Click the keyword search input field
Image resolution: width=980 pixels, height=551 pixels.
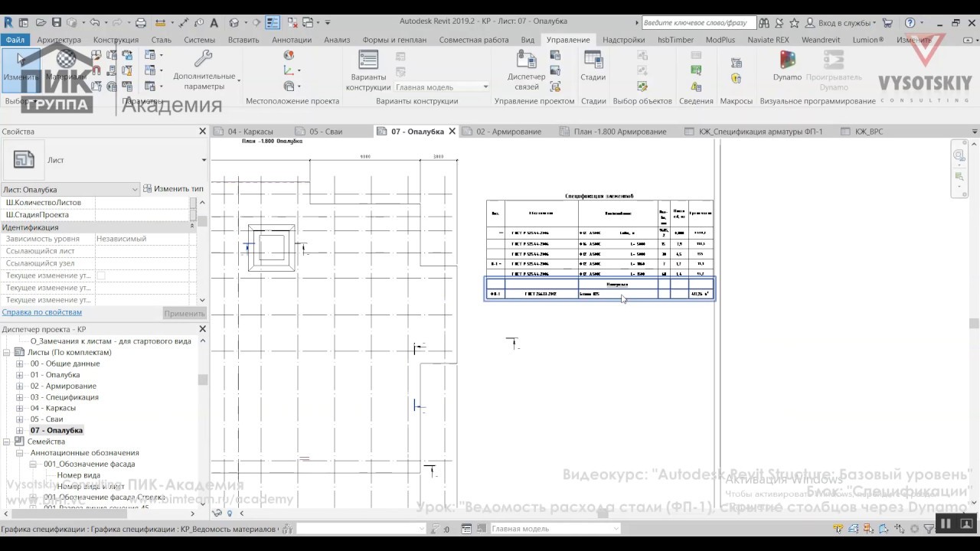coord(699,23)
